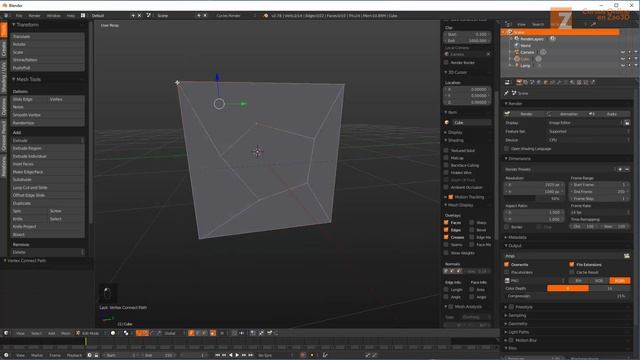Toggle the Creases overlay checkbox
640x360 pixels.
[x=446, y=237]
